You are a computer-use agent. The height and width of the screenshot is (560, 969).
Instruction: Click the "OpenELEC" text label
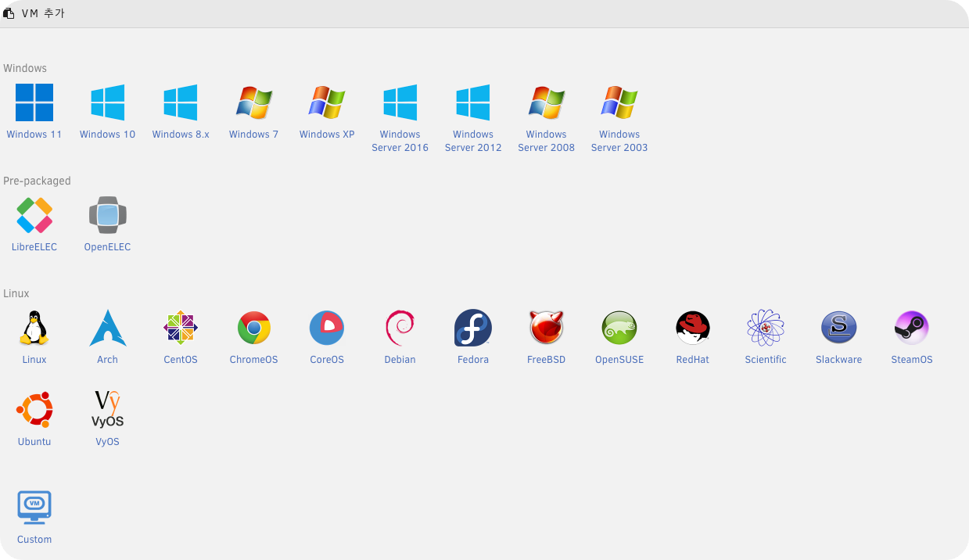107,247
